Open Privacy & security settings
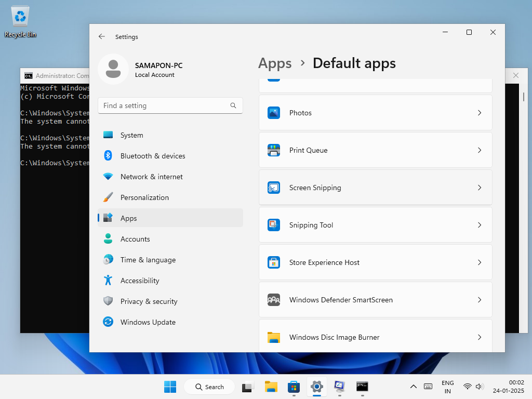The height and width of the screenshot is (399, 532). pos(170,301)
